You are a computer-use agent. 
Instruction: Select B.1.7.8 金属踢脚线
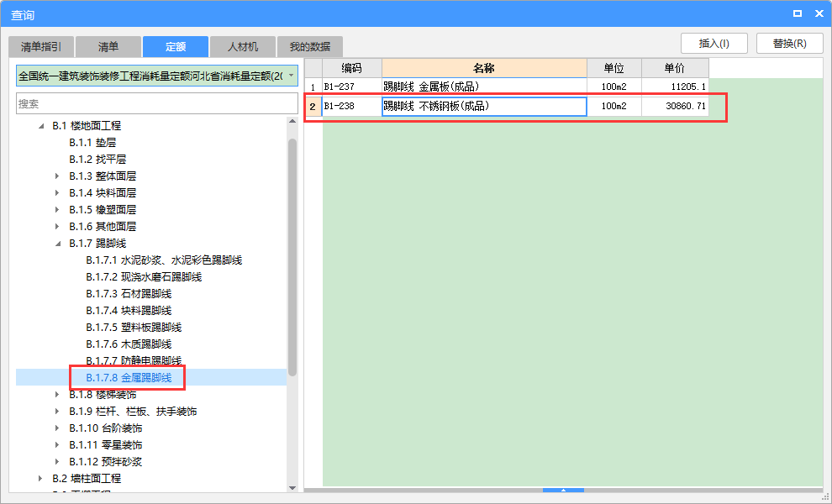click(x=129, y=378)
